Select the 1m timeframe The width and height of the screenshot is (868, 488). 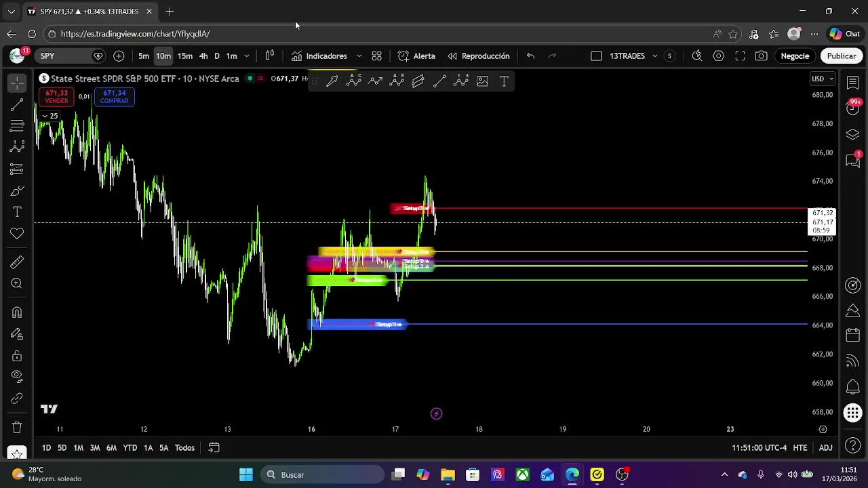[231, 56]
